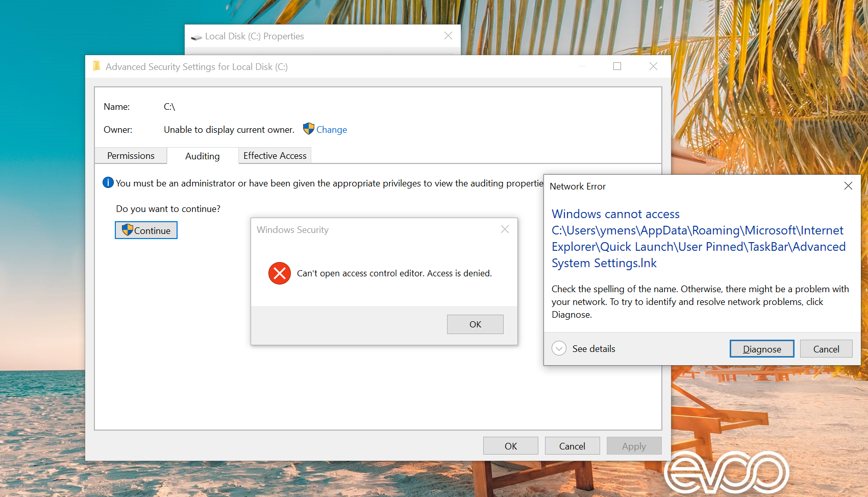Image resolution: width=868 pixels, height=497 pixels.
Task: Cancel the Network Error dialog
Action: (826, 348)
